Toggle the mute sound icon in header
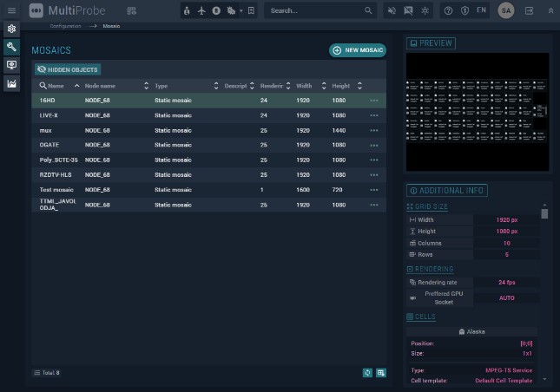Viewport: 560px width, 392px height. [x=392, y=10]
